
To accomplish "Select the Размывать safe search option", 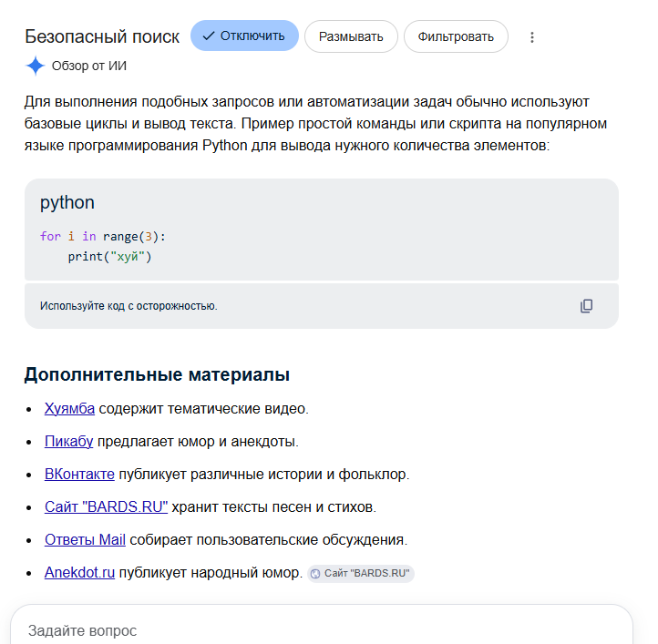I will pos(351,37).
